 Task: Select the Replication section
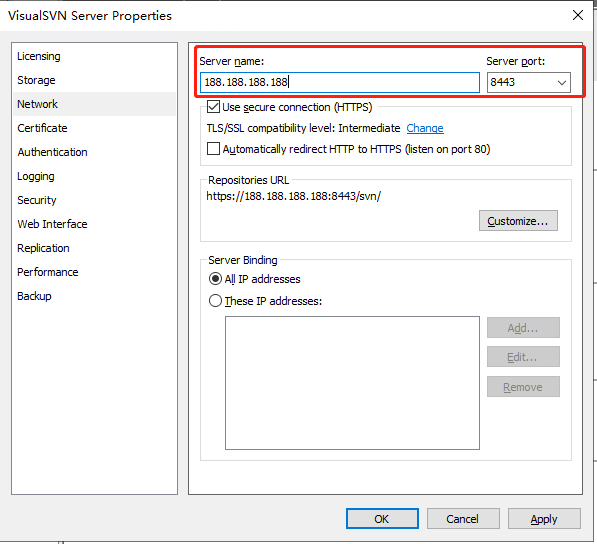click(x=43, y=248)
